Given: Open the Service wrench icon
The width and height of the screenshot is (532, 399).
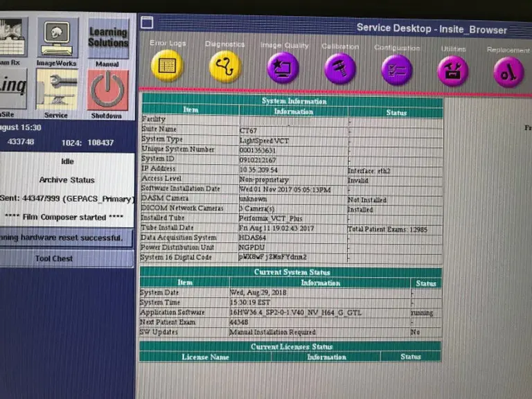Looking at the screenshot, I should (x=57, y=89).
